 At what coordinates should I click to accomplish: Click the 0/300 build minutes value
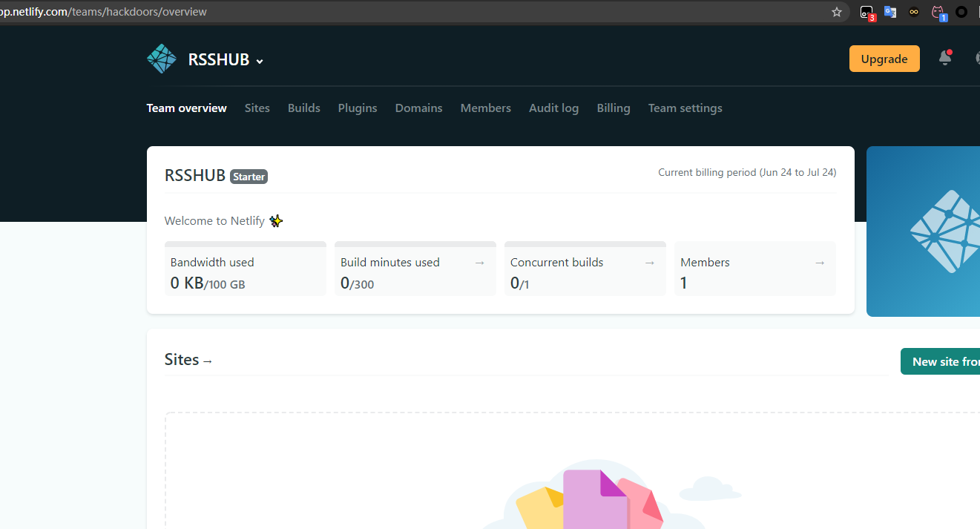pyautogui.click(x=358, y=283)
